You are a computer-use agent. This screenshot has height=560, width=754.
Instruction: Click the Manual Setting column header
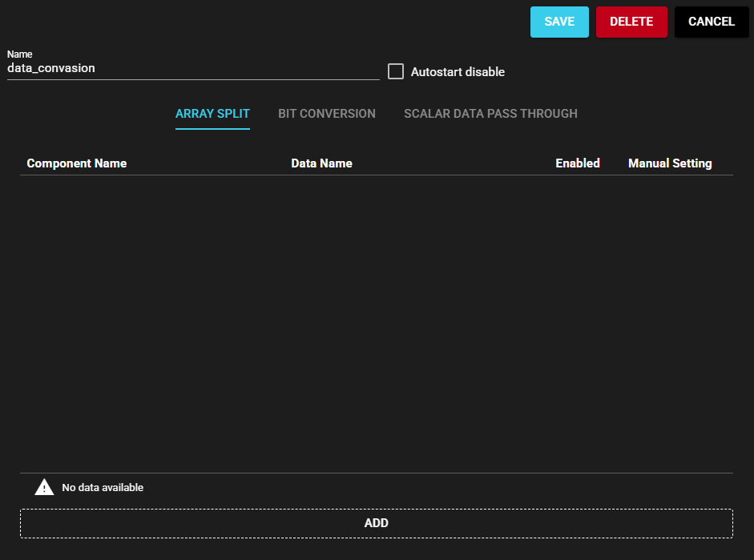click(x=670, y=163)
